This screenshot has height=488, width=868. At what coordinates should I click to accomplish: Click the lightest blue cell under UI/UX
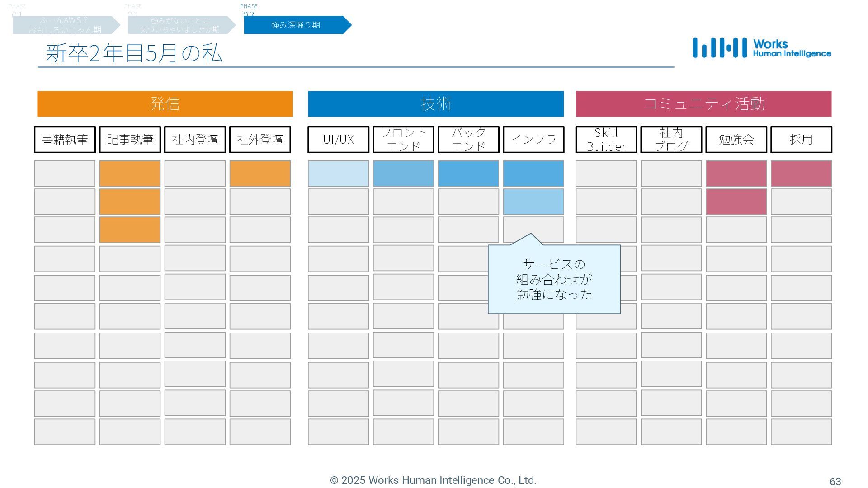[338, 174]
